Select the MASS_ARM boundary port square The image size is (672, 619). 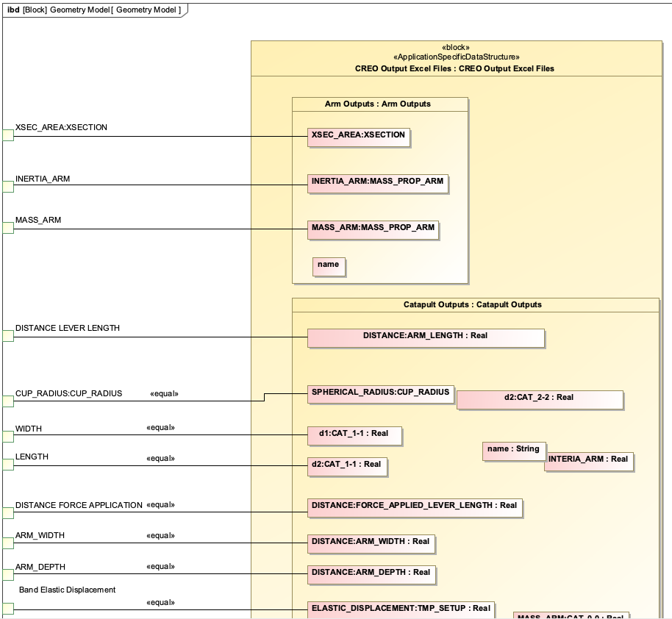pyautogui.click(x=8, y=229)
